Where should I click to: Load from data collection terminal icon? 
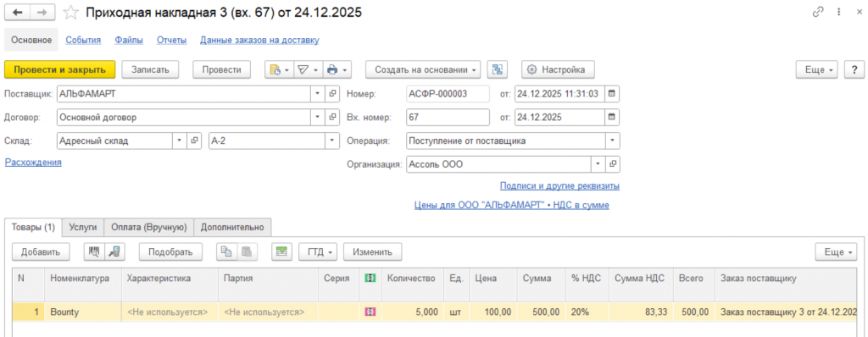click(115, 251)
